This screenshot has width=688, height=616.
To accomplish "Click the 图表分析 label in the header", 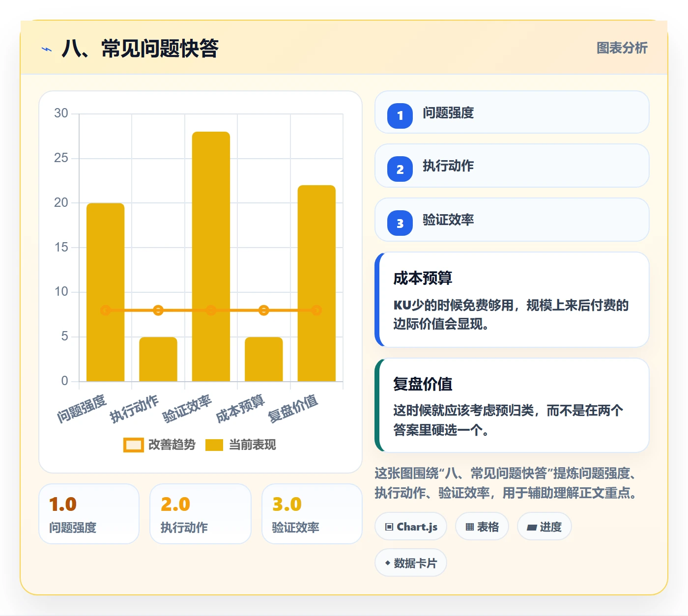I will 622,48.
